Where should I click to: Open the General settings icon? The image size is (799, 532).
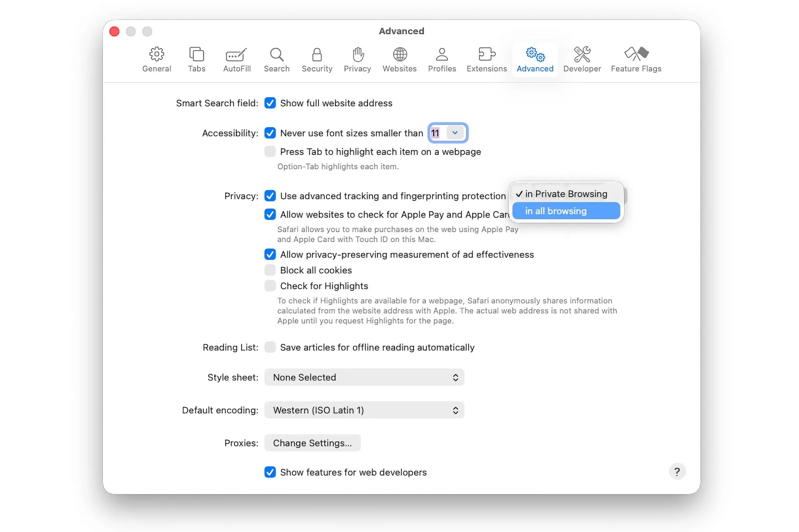click(156, 59)
